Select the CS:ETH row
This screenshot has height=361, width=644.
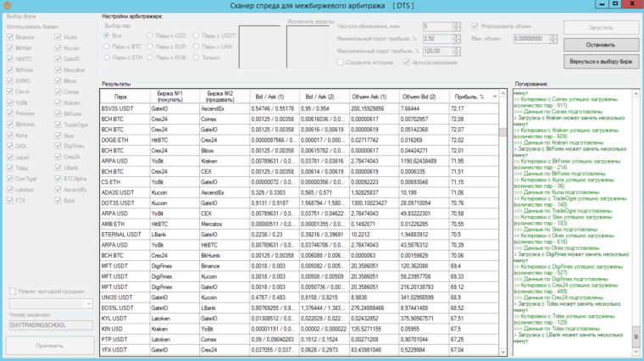[299, 182]
